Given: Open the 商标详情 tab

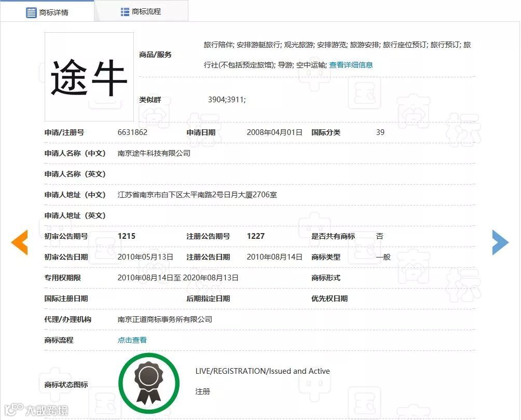Looking at the screenshot, I should point(47,11).
